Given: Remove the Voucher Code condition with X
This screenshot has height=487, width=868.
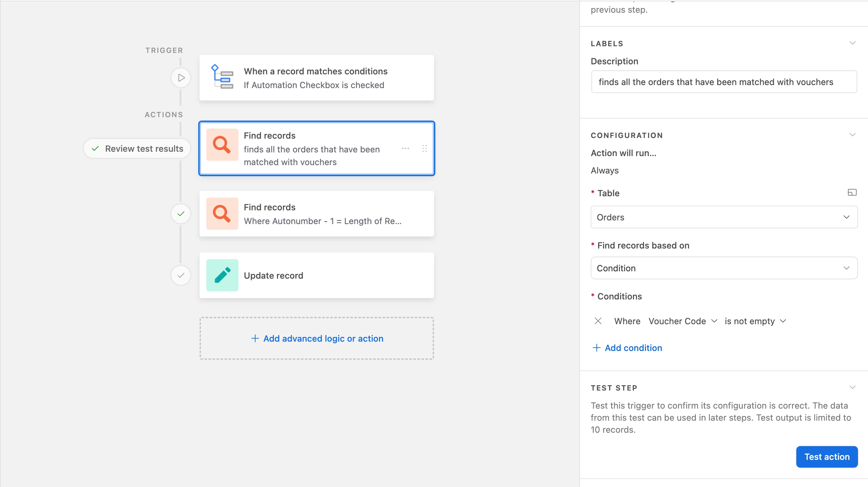Looking at the screenshot, I should click(x=598, y=321).
